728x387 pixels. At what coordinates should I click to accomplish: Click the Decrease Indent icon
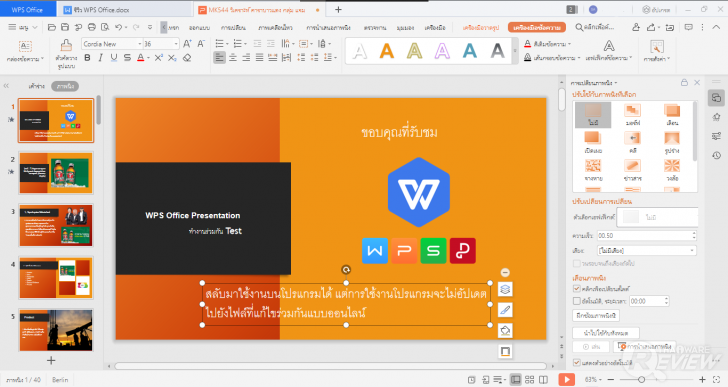[x=257, y=44]
